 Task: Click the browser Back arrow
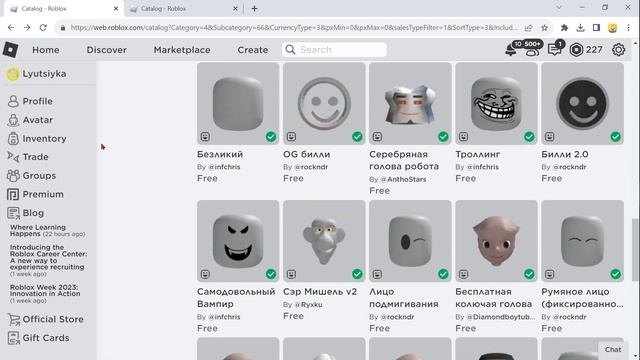pyautogui.click(x=11, y=27)
